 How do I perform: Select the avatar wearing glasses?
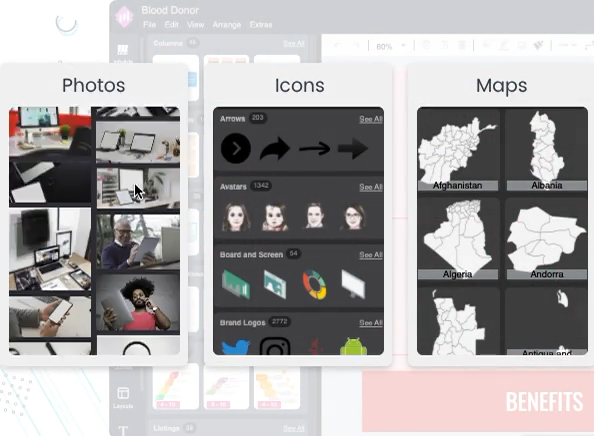click(353, 217)
